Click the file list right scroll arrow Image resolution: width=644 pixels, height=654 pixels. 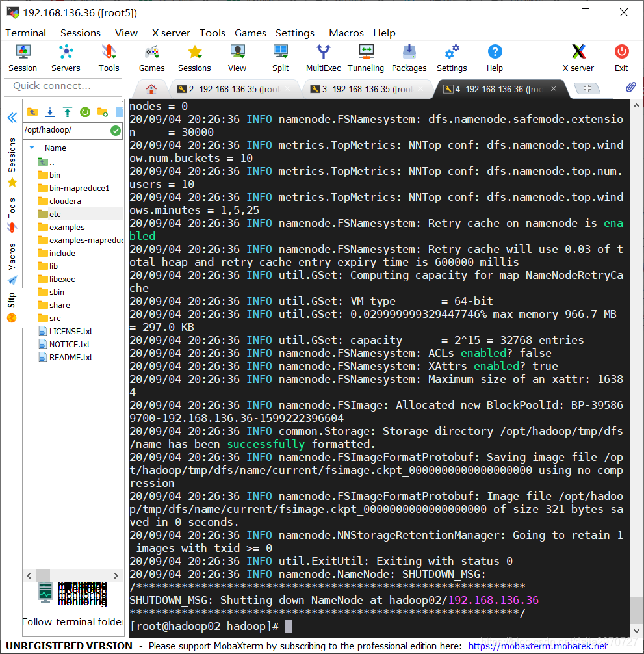tap(116, 575)
